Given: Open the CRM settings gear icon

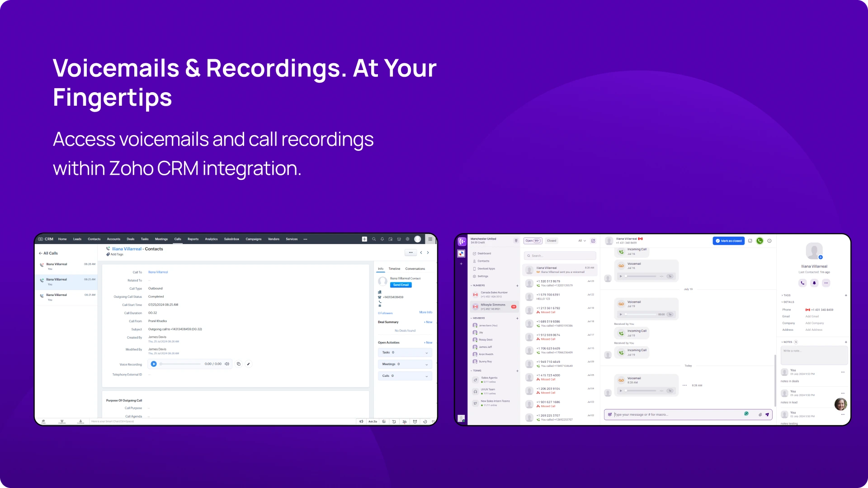Looking at the screenshot, I should click(x=407, y=239).
